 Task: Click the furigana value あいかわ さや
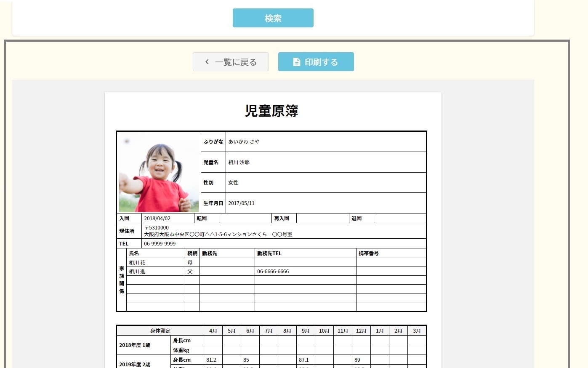244,142
